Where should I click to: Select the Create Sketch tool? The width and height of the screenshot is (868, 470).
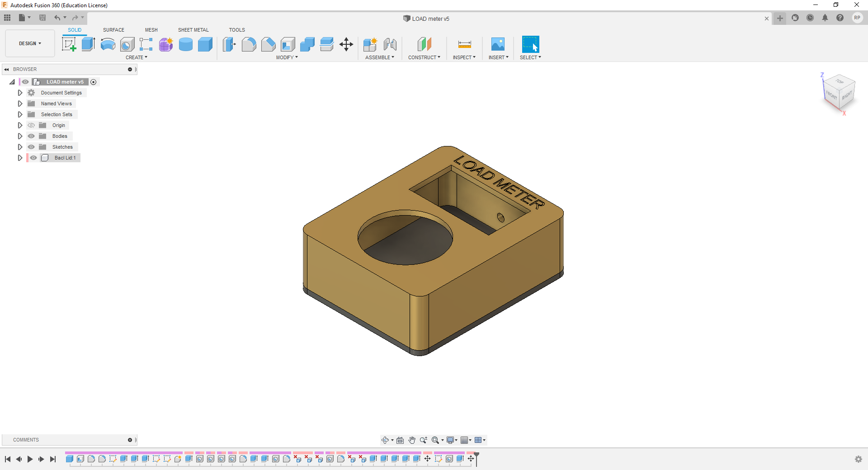coord(69,44)
